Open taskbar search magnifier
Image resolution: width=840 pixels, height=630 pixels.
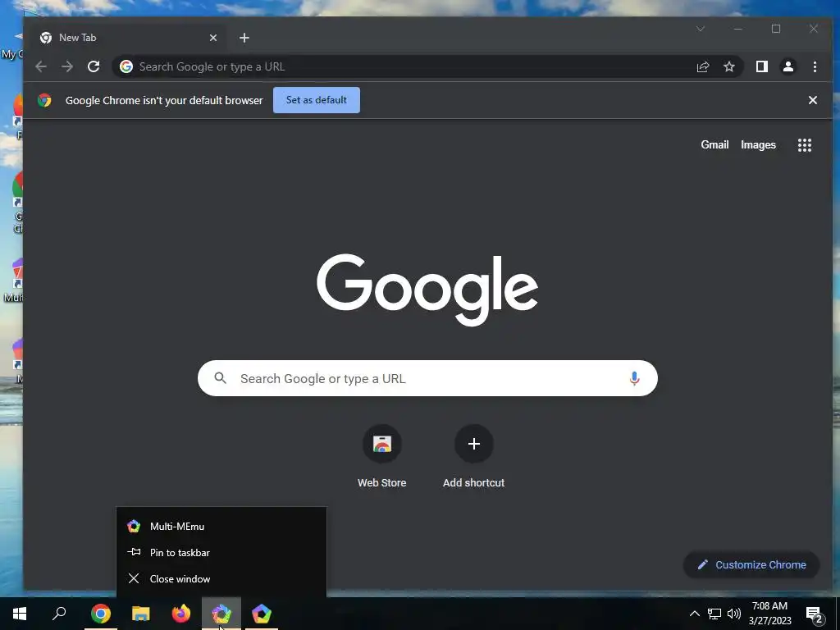pyautogui.click(x=59, y=614)
